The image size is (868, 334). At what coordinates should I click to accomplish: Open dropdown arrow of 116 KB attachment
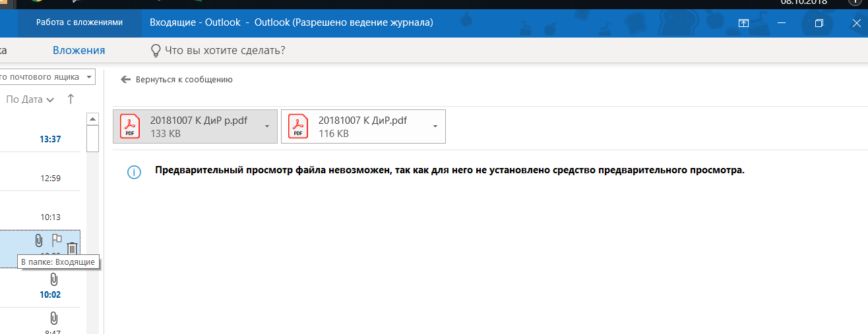point(435,126)
